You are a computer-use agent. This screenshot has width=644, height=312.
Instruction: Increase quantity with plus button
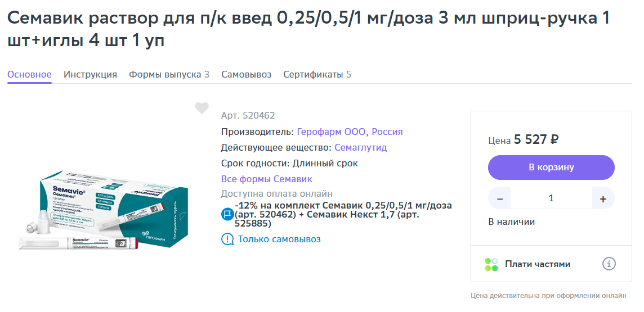point(603,199)
